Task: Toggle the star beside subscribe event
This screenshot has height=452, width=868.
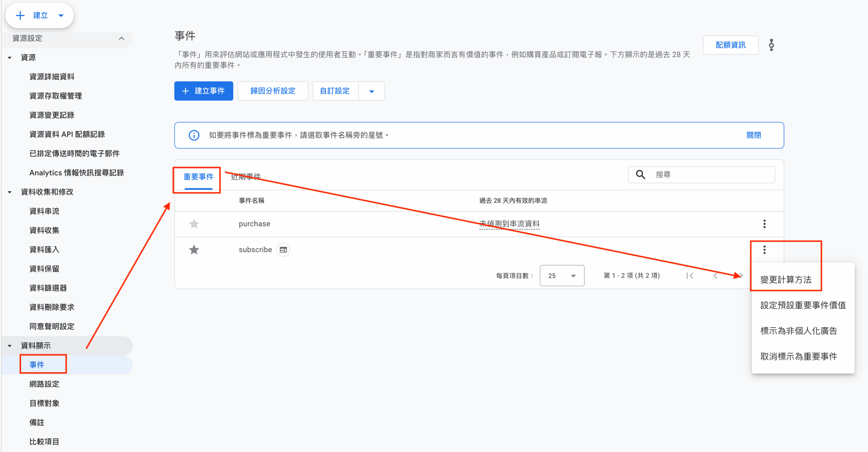Action: pyautogui.click(x=194, y=250)
